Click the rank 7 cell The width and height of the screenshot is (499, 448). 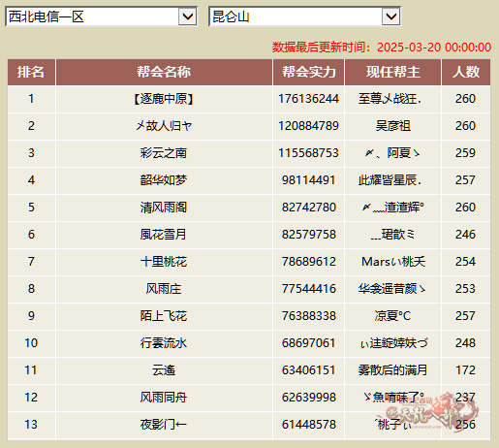tap(31, 262)
